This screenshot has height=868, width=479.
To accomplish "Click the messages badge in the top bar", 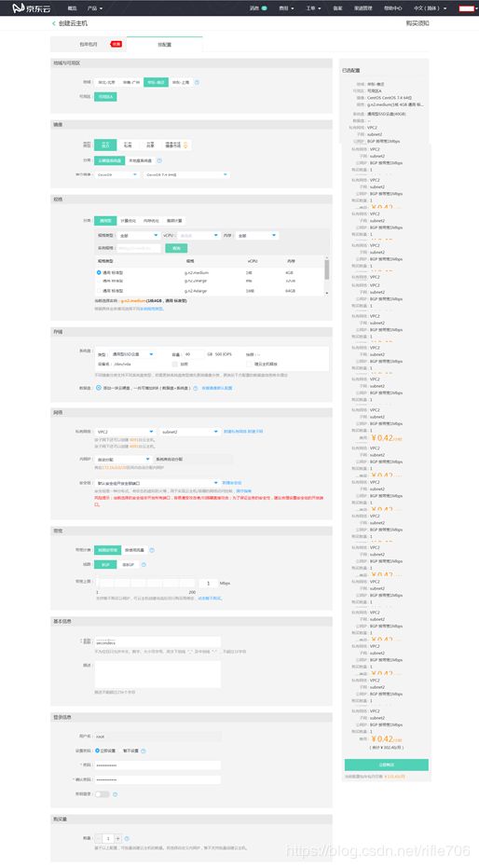I will pos(264,8).
